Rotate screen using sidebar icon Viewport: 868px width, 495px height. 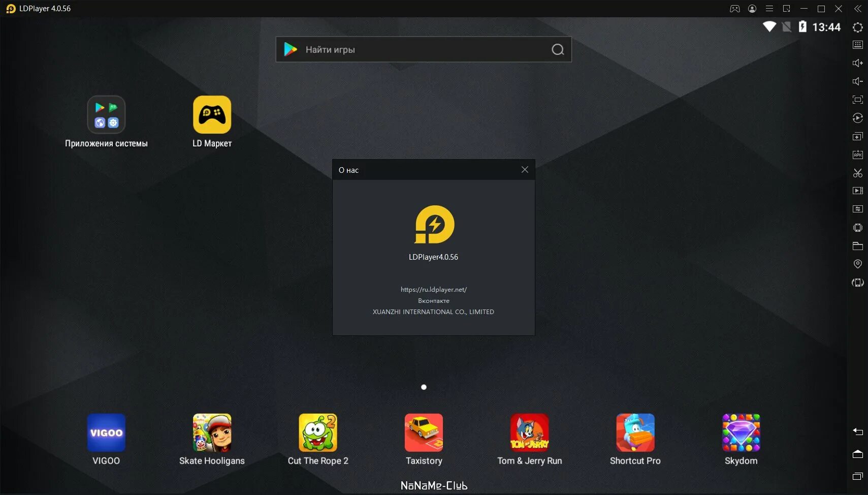pyautogui.click(x=858, y=283)
